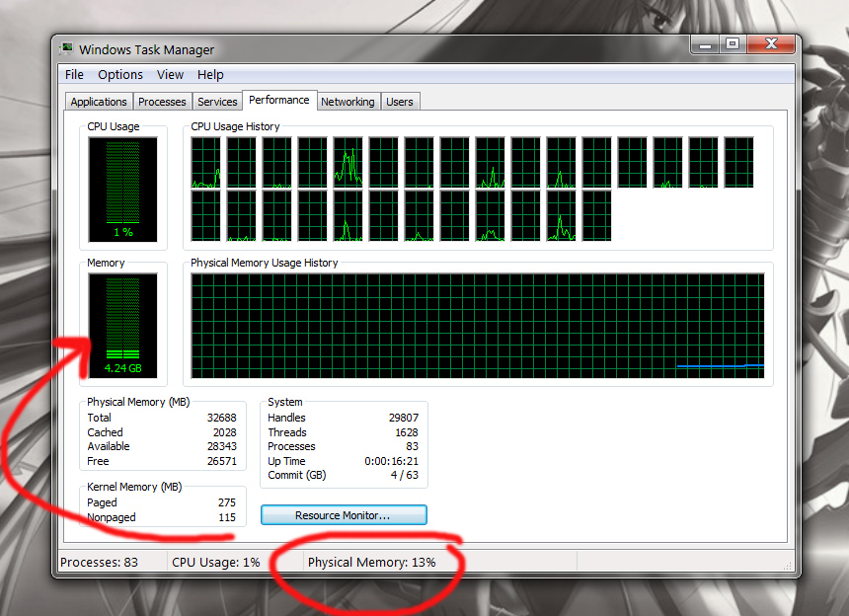Click the CPU Usage 1 % meter
This screenshot has height=616, width=849.
point(123,190)
